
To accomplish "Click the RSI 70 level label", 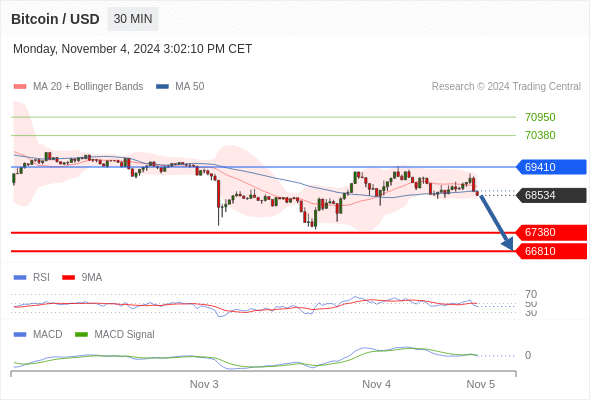I will [531, 294].
